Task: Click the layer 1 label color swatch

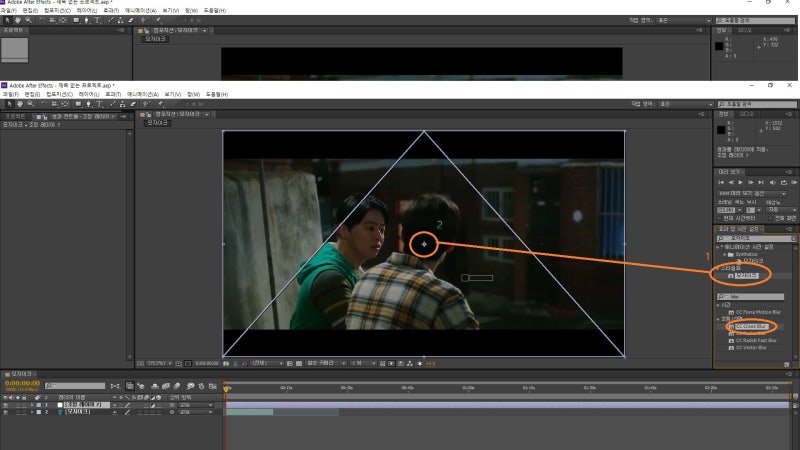Action: [x=39, y=405]
